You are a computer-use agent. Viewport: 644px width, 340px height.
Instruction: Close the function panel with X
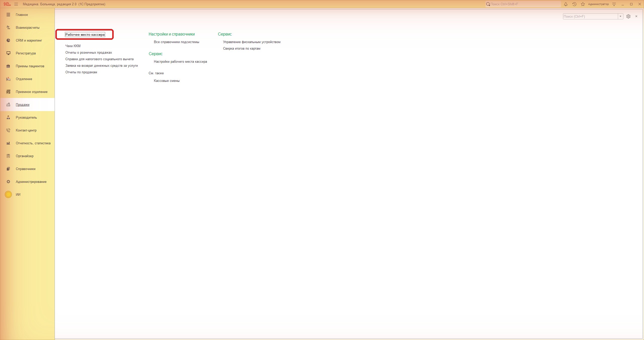[636, 16]
